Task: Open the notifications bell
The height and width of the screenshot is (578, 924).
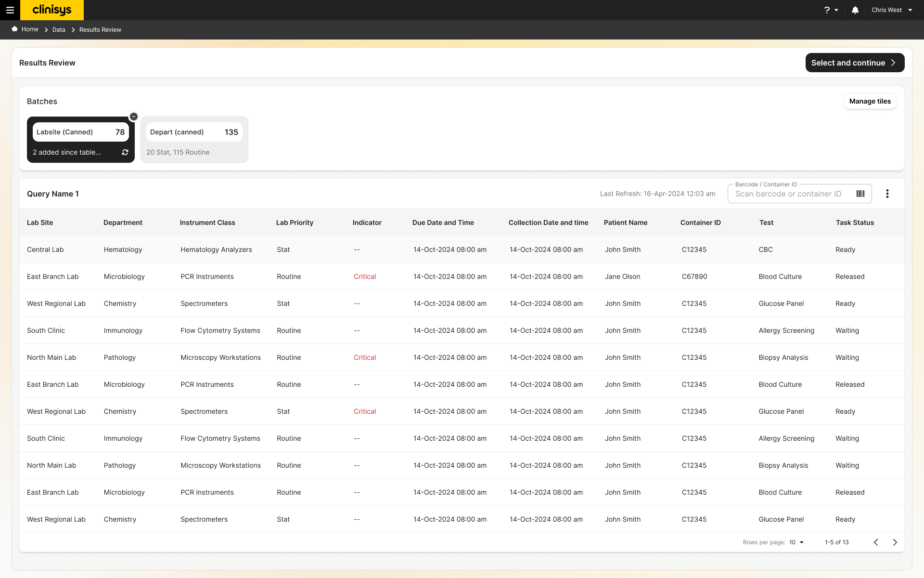Action: click(855, 10)
